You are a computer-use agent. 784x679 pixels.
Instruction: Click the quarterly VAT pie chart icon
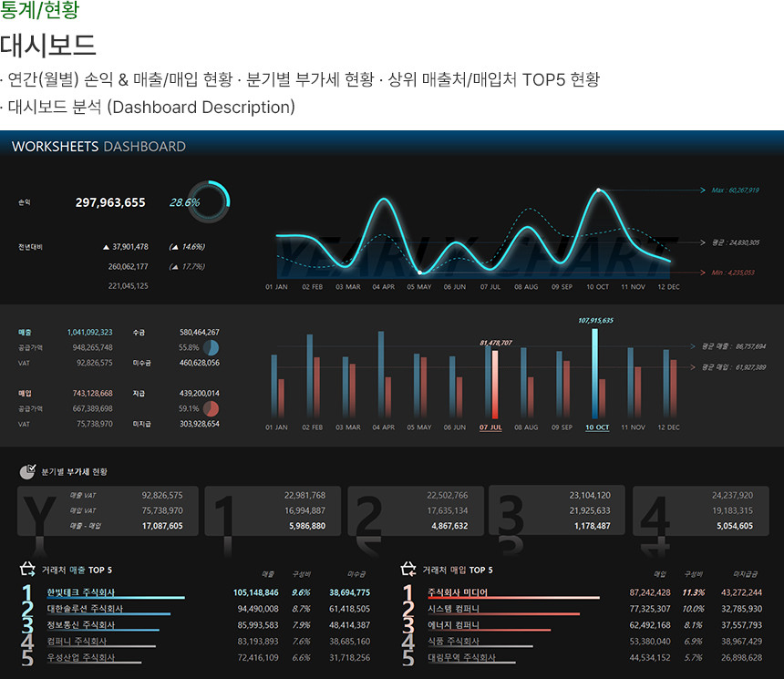pyautogui.click(x=28, y=471)
